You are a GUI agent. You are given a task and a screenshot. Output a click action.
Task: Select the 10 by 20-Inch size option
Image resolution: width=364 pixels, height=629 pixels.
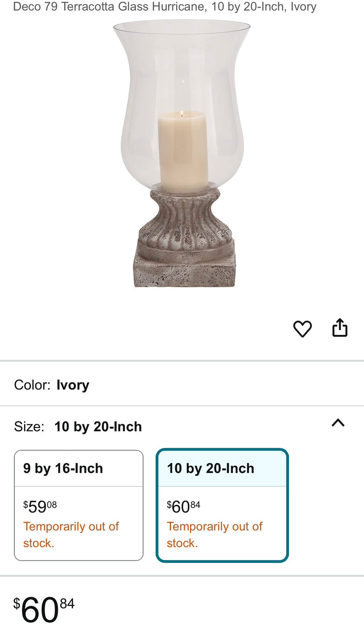(222, 505)
